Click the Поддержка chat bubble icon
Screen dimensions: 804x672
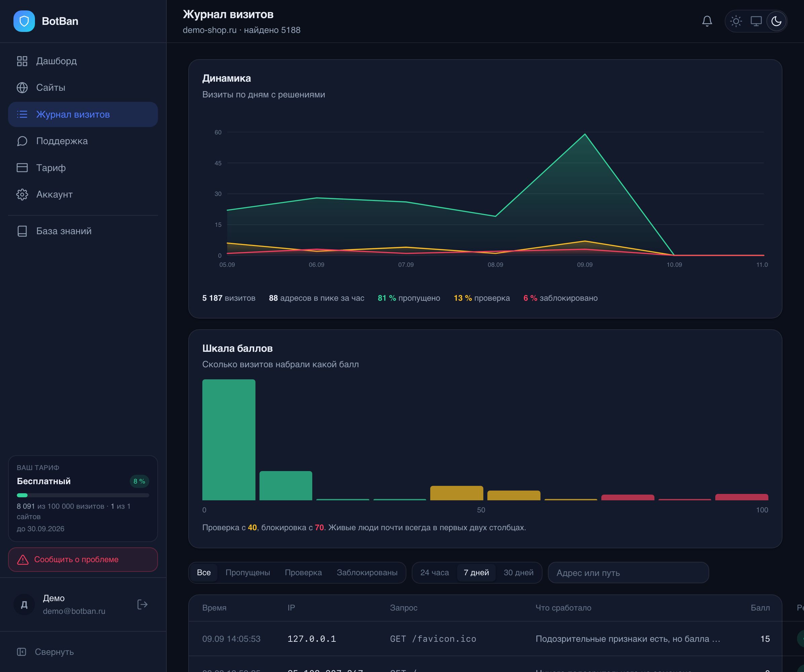click(x=22, y=141)
